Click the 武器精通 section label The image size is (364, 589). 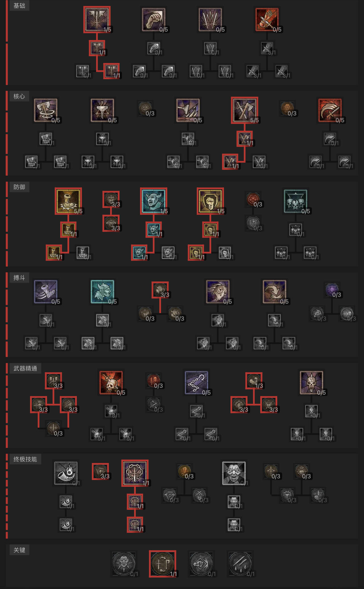click(25, 368)
